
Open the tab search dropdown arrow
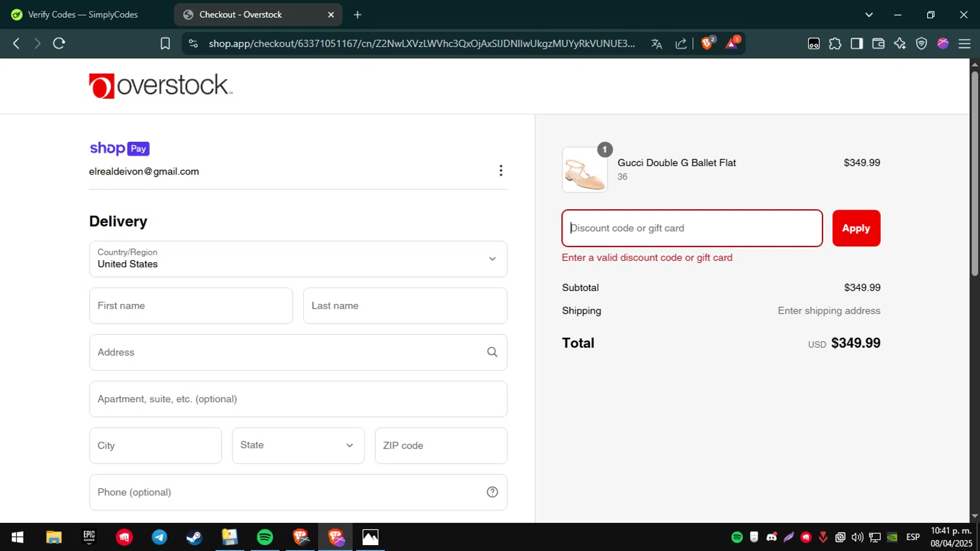coord(869,14)
